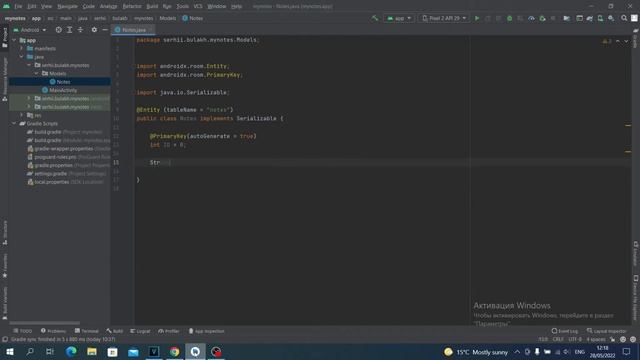Viewport: 640px width, 360px height.
Task: Expand the manifests folder
Action: pyautogui.click(x=22, y=49)
